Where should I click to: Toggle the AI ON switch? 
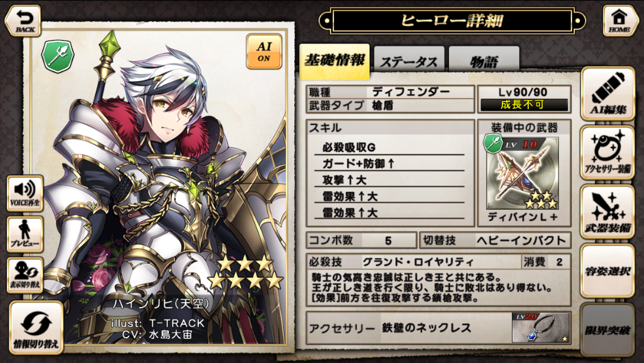pyautogui.click(x=264, y=52)
